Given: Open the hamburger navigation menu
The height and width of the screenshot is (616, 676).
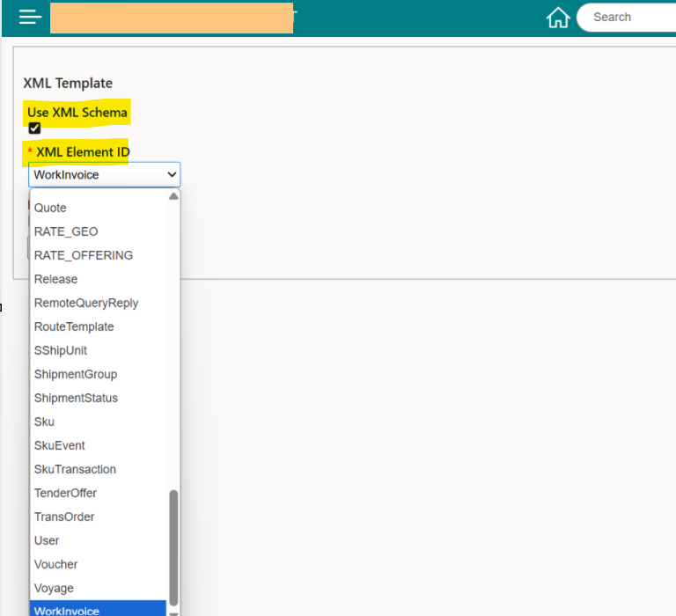Looking at the screenshot, I should point(30,18).
